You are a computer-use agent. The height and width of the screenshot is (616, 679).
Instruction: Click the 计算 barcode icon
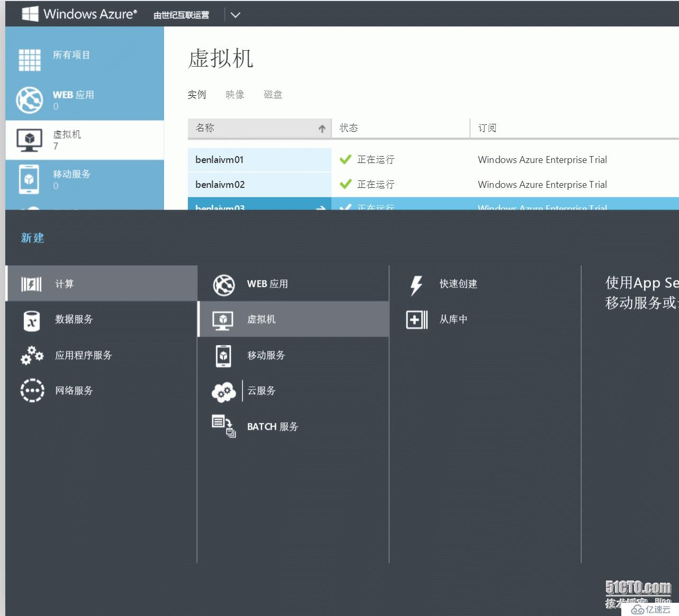(x=31, y=284)
